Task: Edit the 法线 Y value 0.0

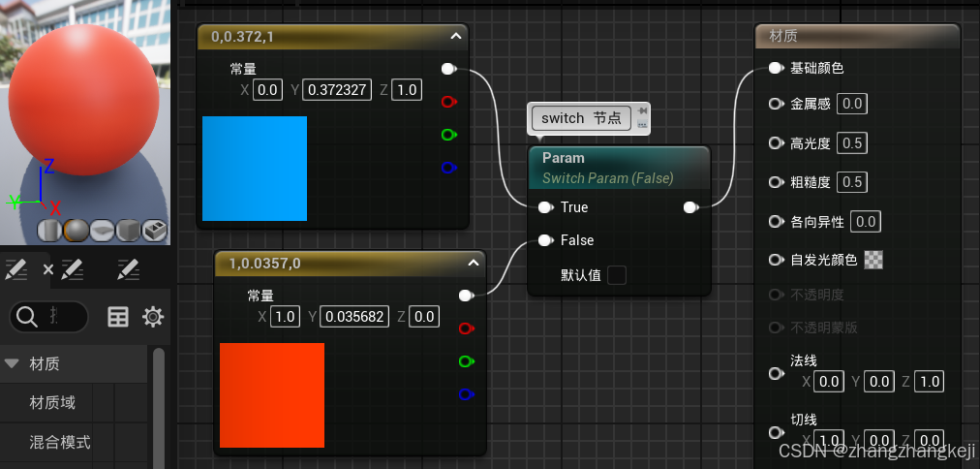Action: (x=879, y=382)
